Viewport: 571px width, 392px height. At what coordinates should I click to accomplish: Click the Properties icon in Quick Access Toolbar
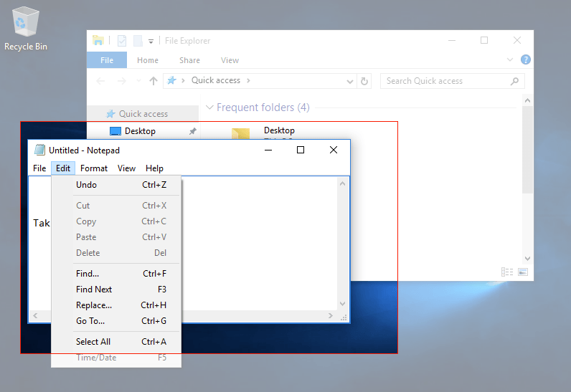[122, 41]
